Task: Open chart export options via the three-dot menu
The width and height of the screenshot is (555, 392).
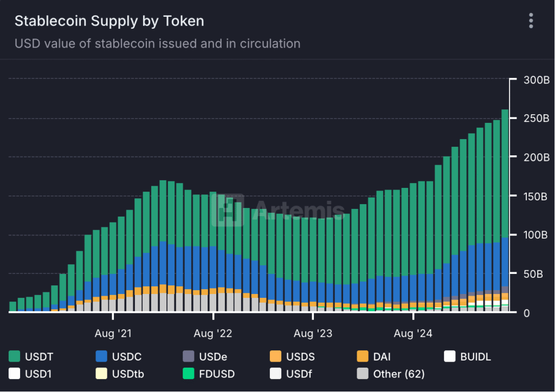Action: [x=531, y=21]
